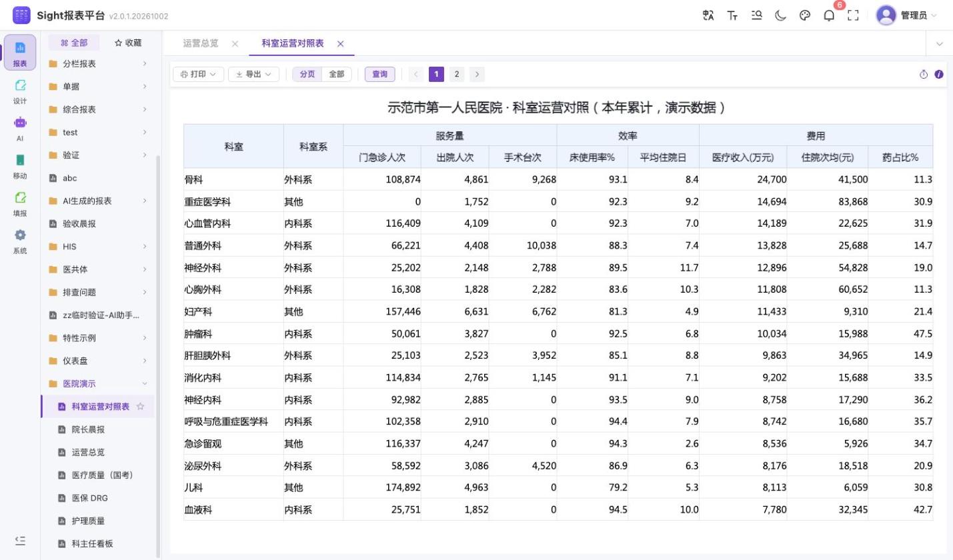Click the info icon in report toolbar
The image size is (953, 560).
coord(939,74)
